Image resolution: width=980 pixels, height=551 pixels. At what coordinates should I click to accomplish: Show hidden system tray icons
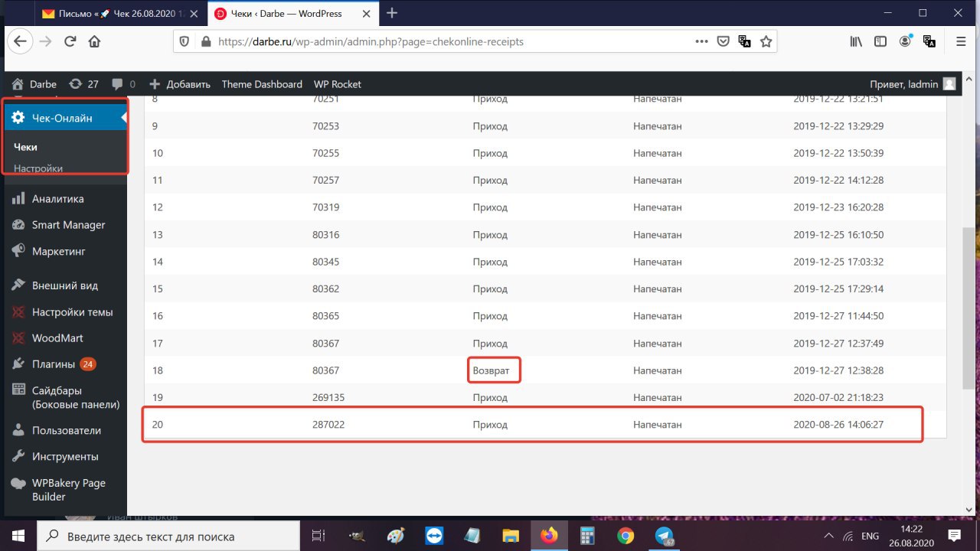(x=828, y=536)
